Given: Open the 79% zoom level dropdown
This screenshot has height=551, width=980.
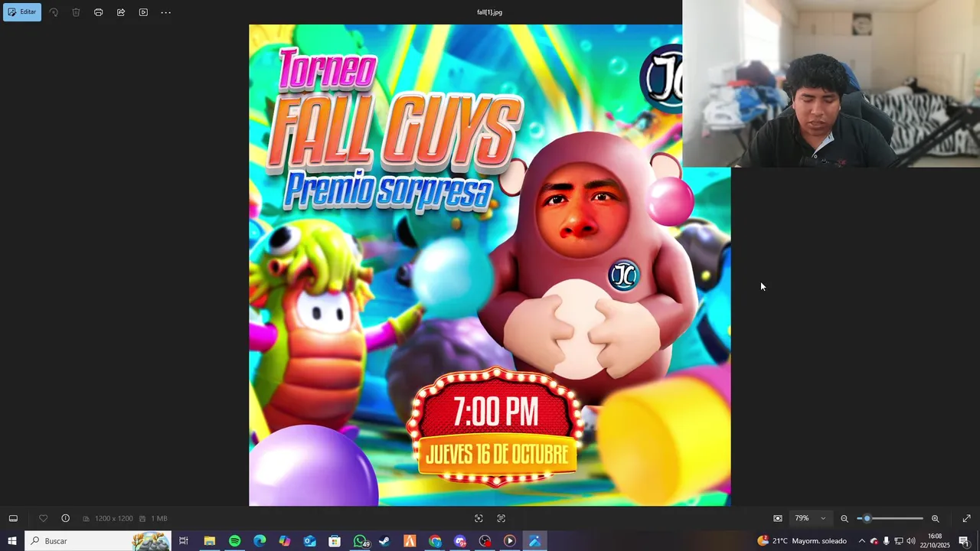Looking at the screenshot, I should click(810, 518).
